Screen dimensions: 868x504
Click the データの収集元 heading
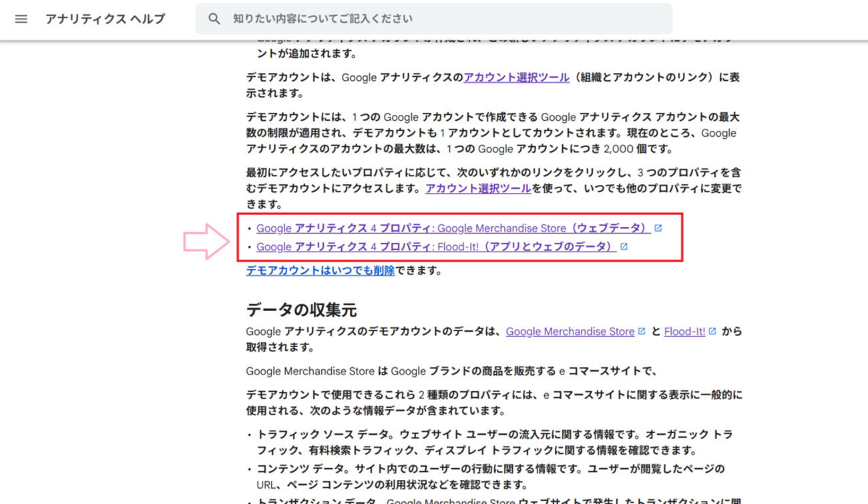coord(301,310)
